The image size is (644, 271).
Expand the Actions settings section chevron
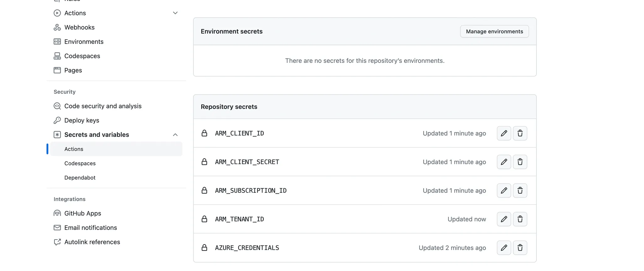(x=175, y=13)
